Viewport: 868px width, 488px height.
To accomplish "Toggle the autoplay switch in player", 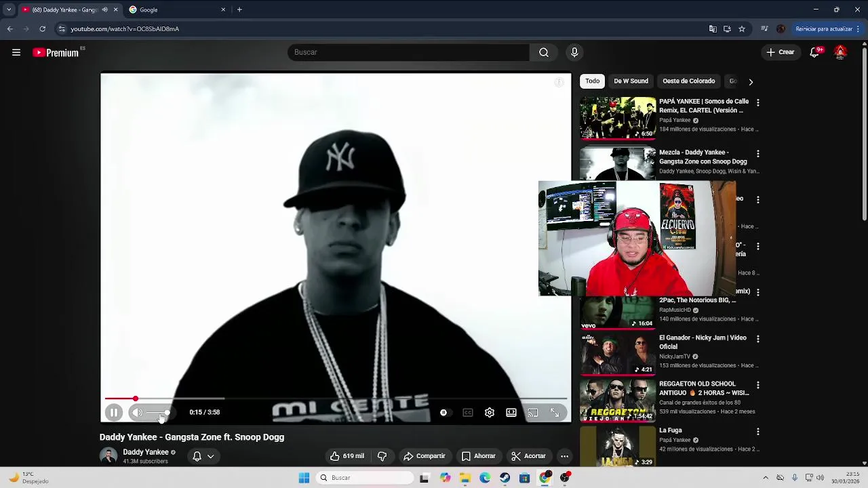I will pyautogui.click(x=443, y=412).
